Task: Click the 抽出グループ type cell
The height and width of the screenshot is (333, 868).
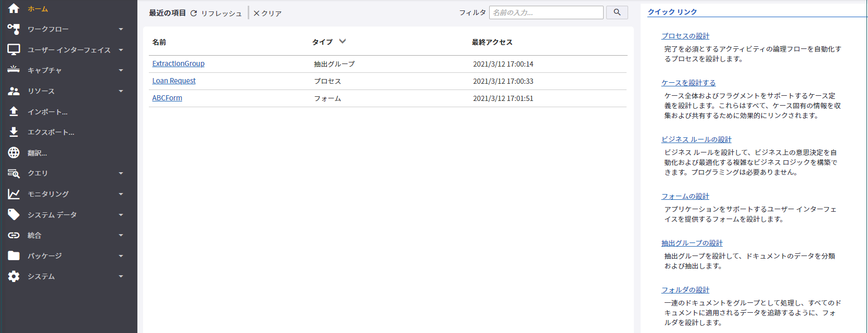Action: point(335,64)
